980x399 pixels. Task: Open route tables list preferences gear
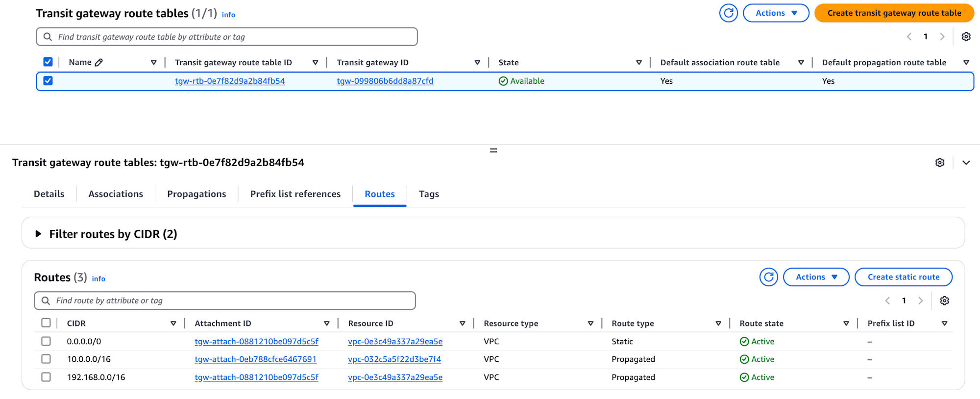(966, 37)
